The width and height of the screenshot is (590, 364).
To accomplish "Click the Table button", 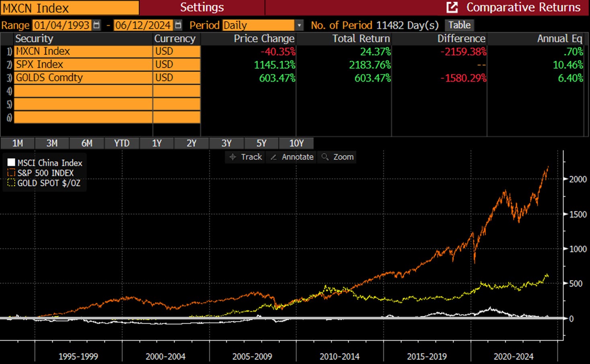I will [x=459, y=25].
